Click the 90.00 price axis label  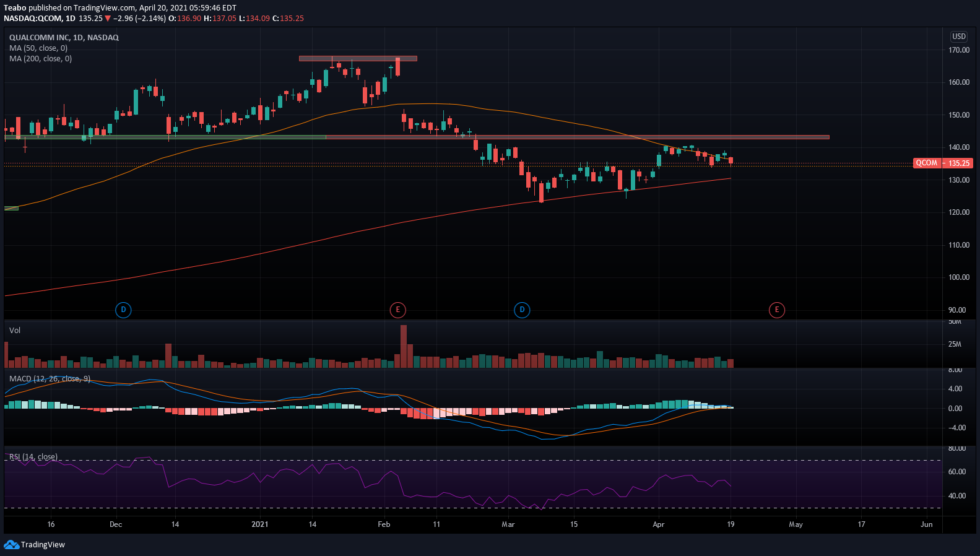(x=957, y=310)
